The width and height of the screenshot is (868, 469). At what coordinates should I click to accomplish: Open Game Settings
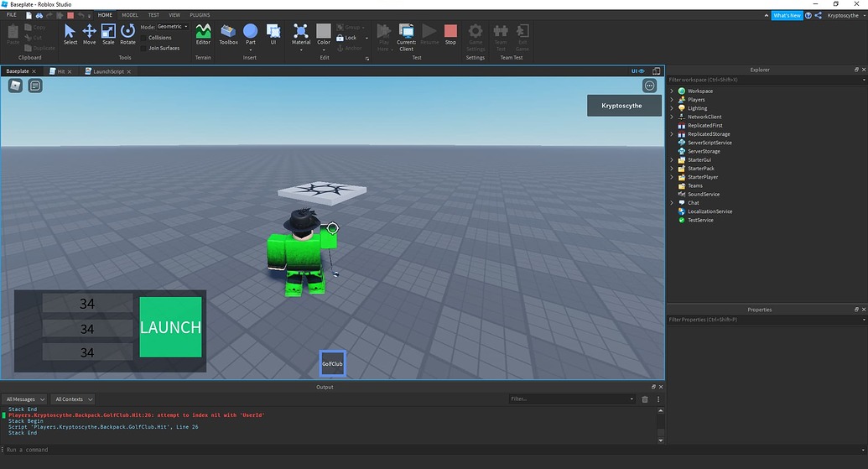(x=476, y=37)
